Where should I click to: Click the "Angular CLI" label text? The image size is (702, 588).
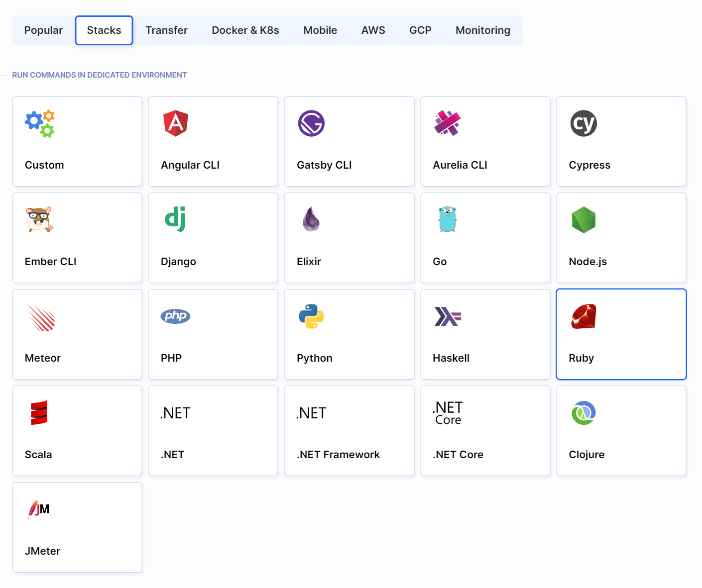(x=190, y=165)
